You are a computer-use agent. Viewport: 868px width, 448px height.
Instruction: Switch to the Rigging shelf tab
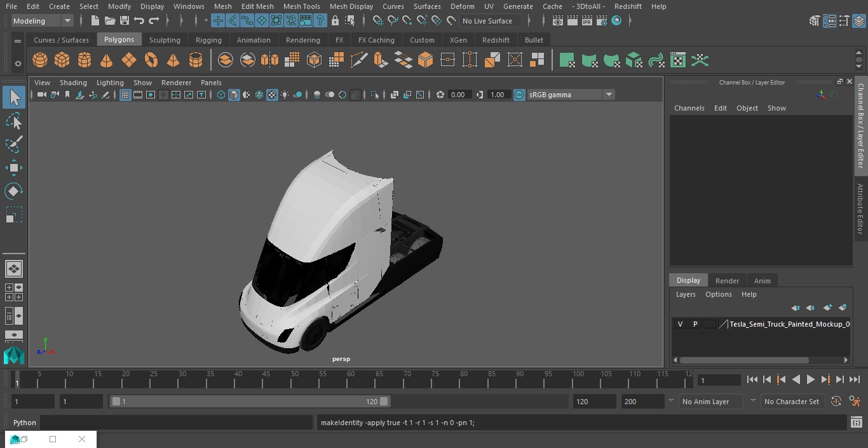[208, 40]
